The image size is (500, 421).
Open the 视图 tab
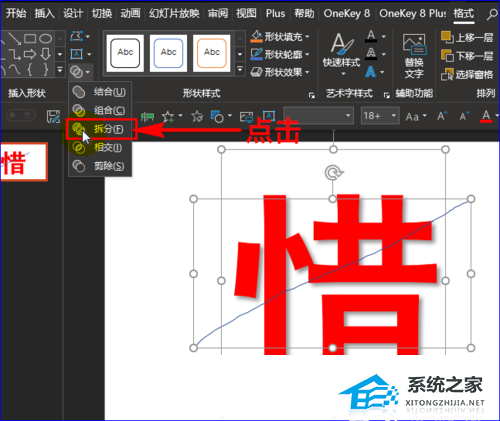(246, 13)
